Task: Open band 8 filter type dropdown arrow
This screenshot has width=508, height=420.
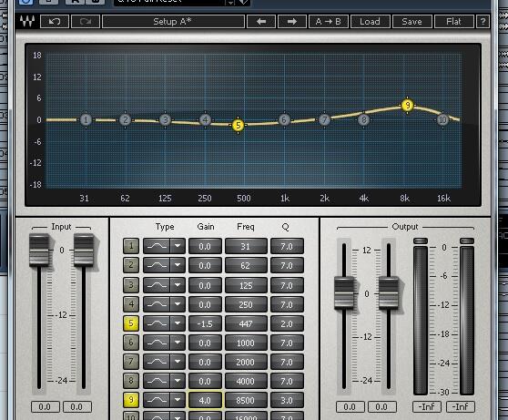Action: click(178, 381)
